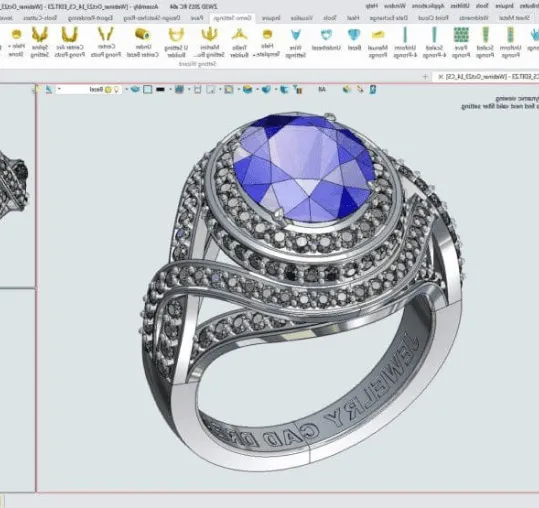This screenshot has height=508, width=539.
Task: Toggle the square outline display icon
Action: point(147,90)
